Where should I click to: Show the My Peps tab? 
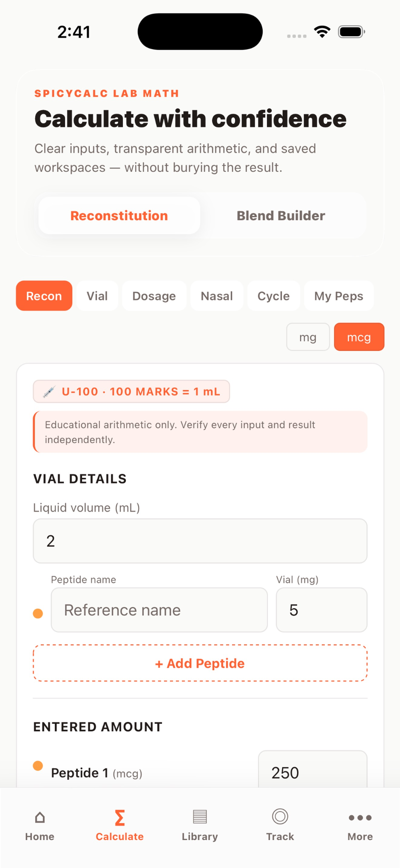coord(338,296)
